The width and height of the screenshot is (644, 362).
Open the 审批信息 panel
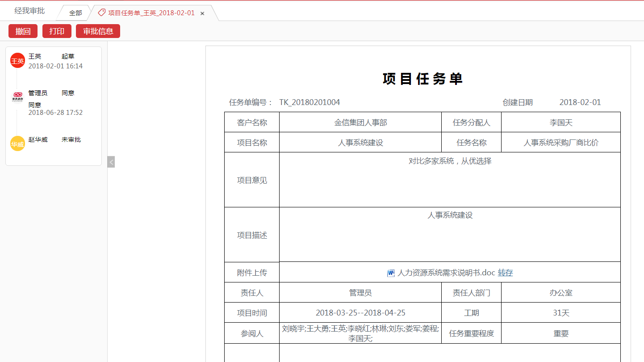click(x=97, y=31)
